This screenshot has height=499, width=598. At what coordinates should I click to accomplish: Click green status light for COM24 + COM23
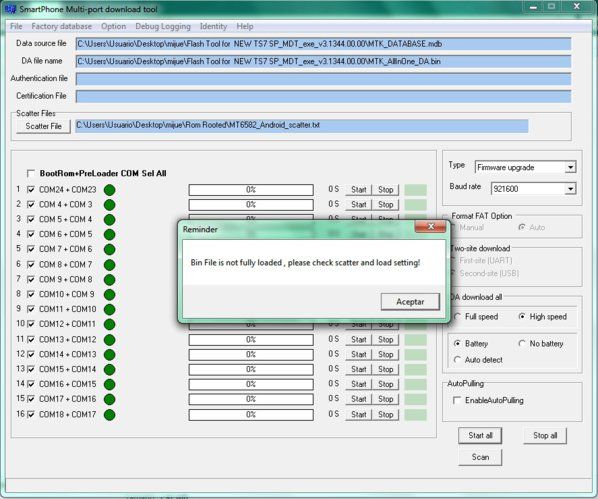109,190
